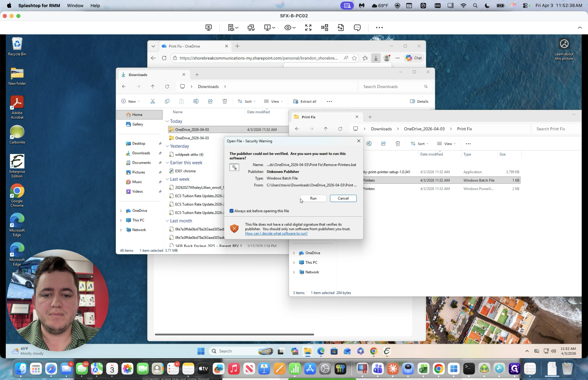The height and width of the screenshot is (380, 588).
Task: Uncheck Always ask before opening this file
Action: [x=231, y=211]
